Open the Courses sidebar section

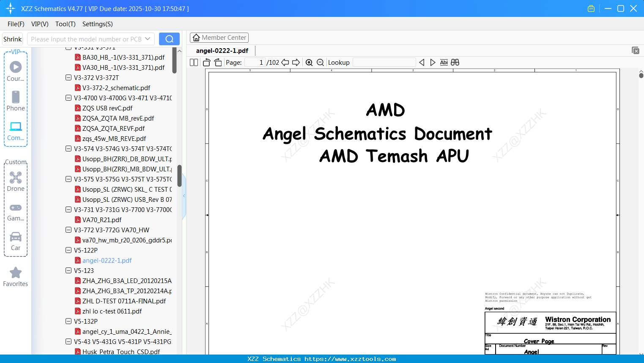[16, 71]
